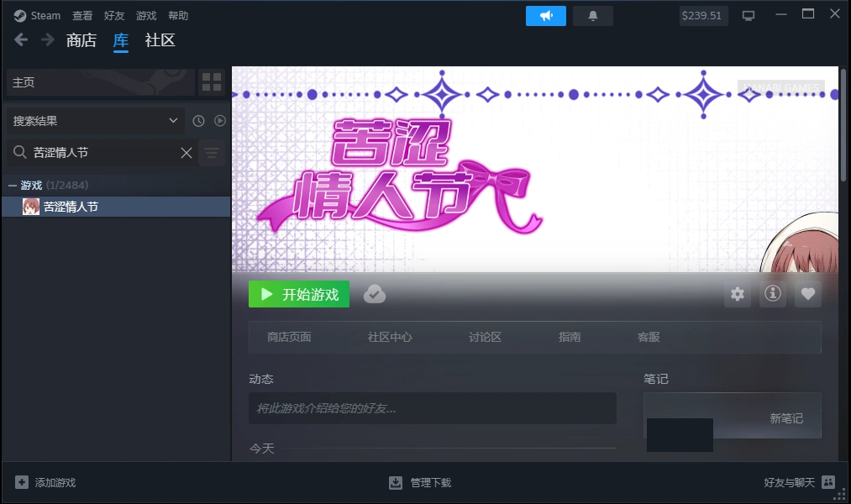Viewport: 851px width, 504px height.
Task: Click the 笔记 section heading
Action: point(655,379)
